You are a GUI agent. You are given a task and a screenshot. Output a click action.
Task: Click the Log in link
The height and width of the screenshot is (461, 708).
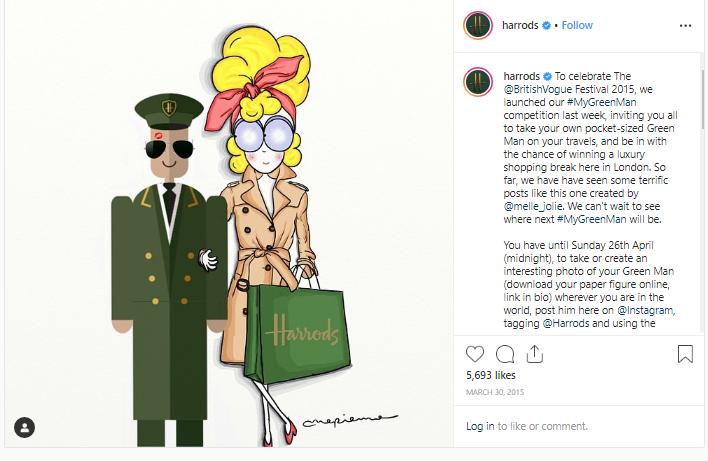480,426
